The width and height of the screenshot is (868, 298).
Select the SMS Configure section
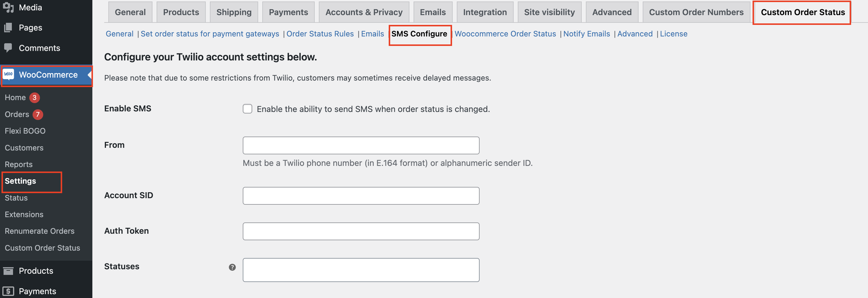(419, 34)
